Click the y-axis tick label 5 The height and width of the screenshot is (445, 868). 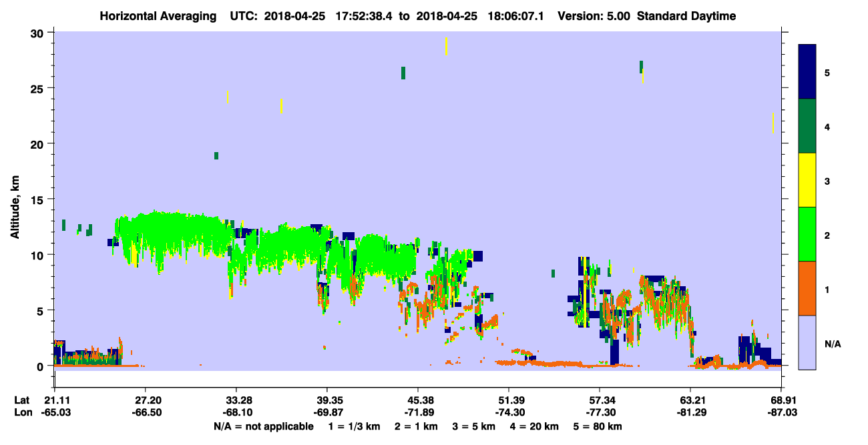click(41, 310)
